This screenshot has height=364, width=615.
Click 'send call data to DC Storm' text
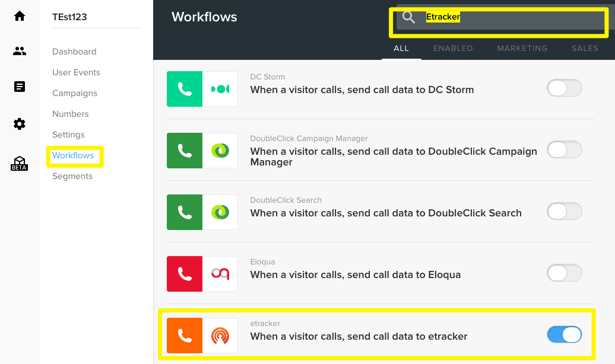click(x=410, y=90)
